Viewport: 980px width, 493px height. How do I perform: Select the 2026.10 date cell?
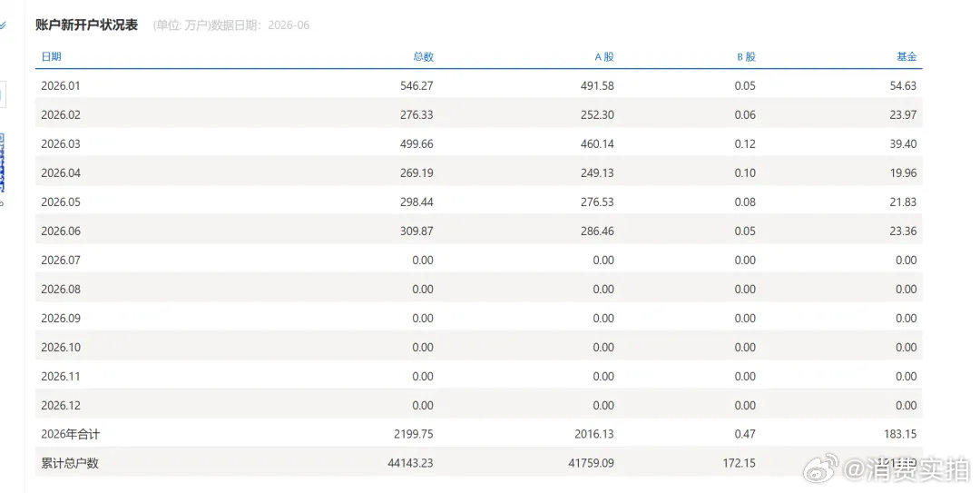click(61, 347)
